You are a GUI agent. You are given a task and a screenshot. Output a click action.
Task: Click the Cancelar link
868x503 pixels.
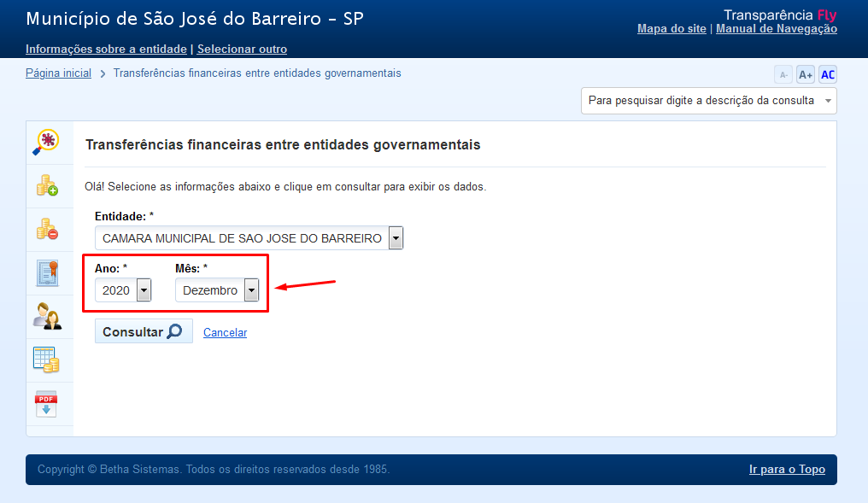(x=225, y=332)
